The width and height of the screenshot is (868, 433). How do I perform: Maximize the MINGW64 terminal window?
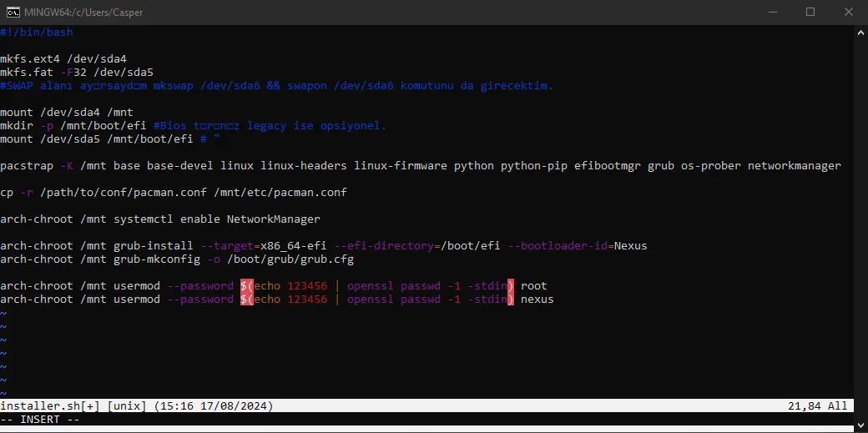pos(810,13)
